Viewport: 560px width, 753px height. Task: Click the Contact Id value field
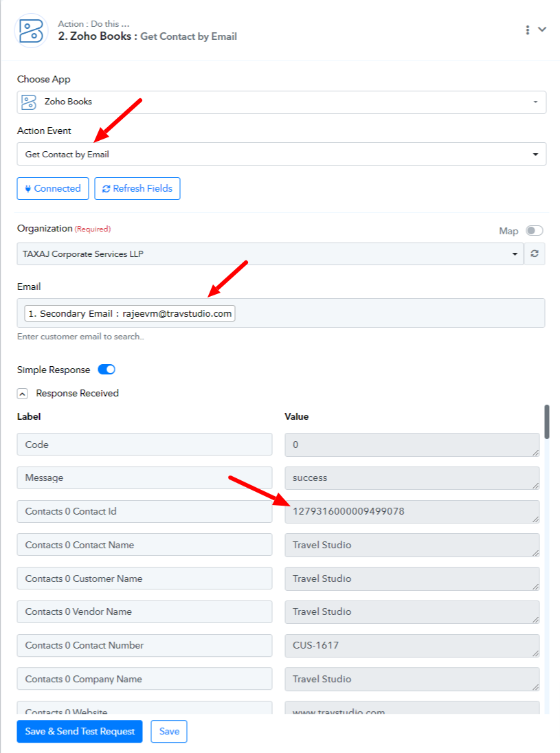(412, 511)
